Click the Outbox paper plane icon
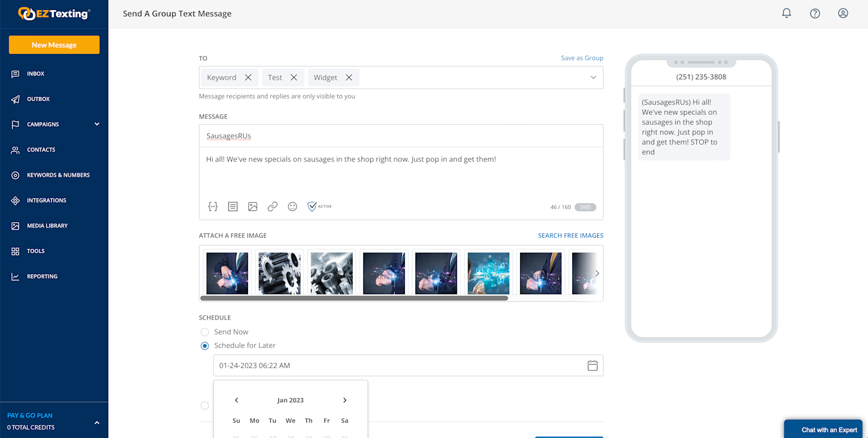Viewport: 868px width, 438px height. coord(15,99)
